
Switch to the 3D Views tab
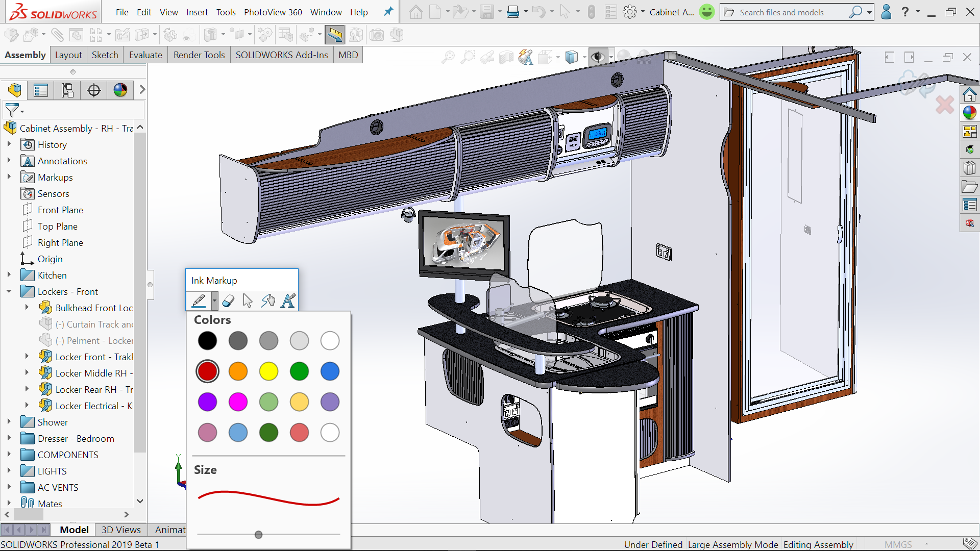coord(121,530)
